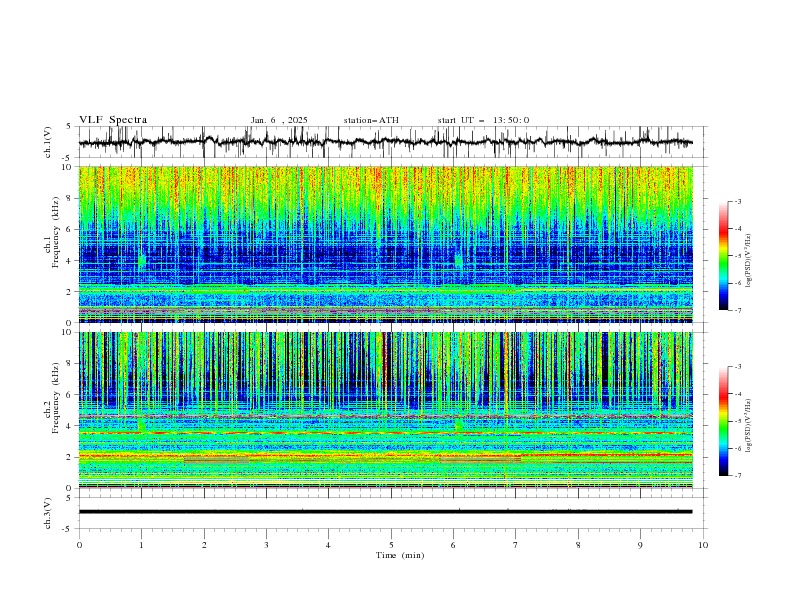This screenshot has height=612, width=792.
Task: Click the ch.2 "log(PSD)(V²/Hz)" colorbar caption
Action: tap(749, 426)
